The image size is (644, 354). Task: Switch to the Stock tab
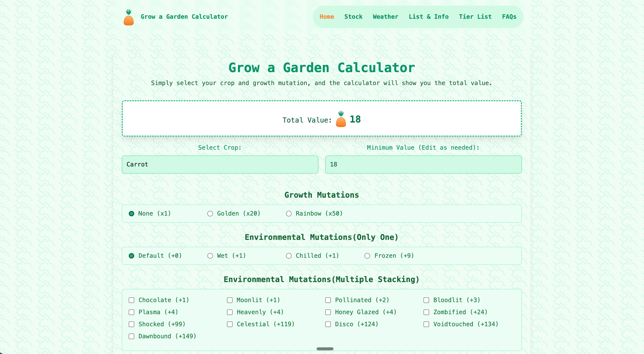coord(353,17)
